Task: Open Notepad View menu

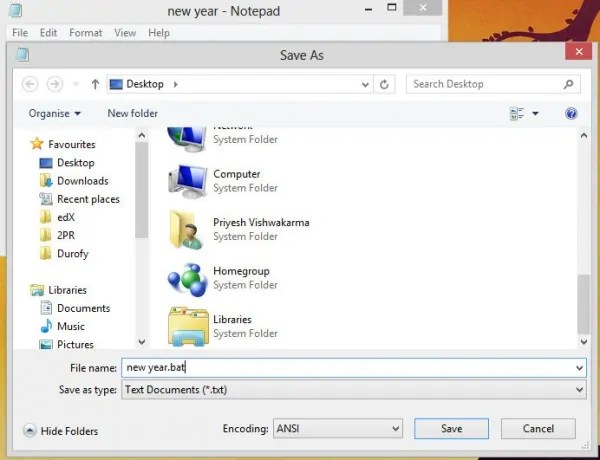Action: coord(125,33)
